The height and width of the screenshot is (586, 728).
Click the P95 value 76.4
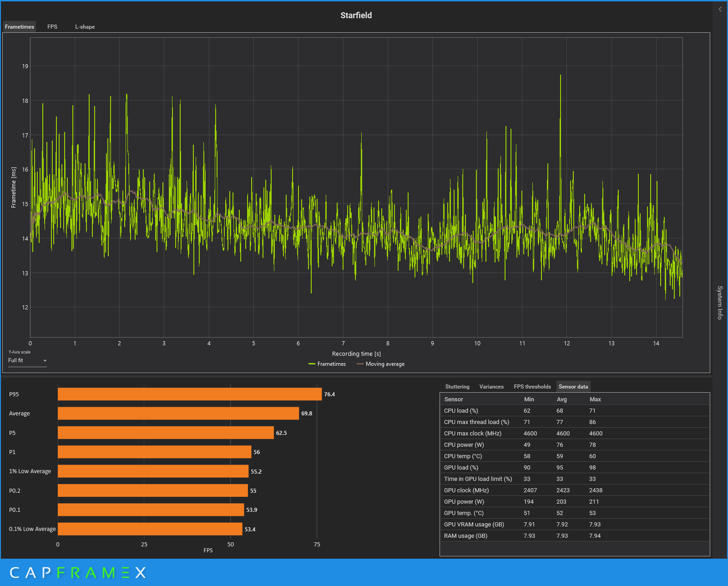tap(329, 394)
